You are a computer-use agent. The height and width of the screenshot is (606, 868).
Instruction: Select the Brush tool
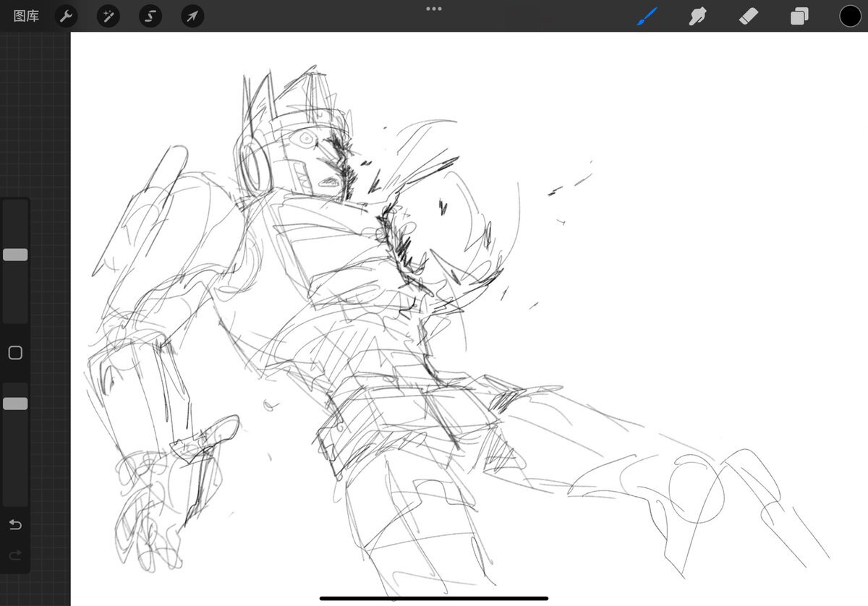tap(647, 16)
